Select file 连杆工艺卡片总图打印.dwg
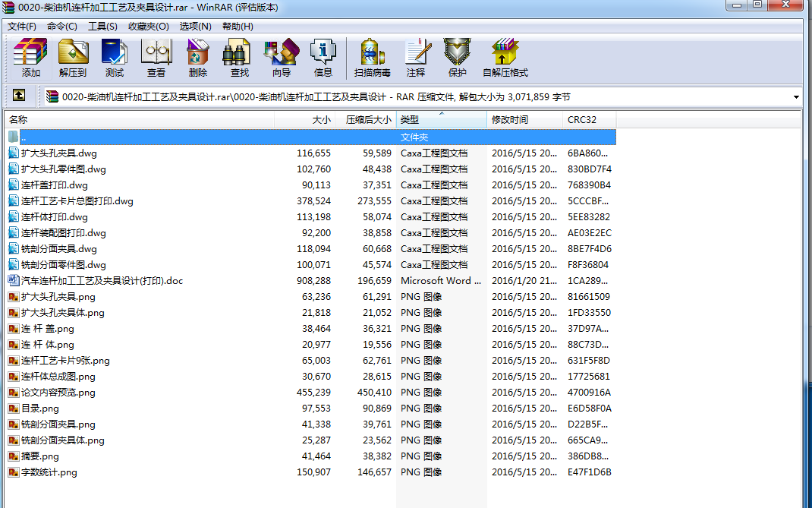 (x=77, y=201)
